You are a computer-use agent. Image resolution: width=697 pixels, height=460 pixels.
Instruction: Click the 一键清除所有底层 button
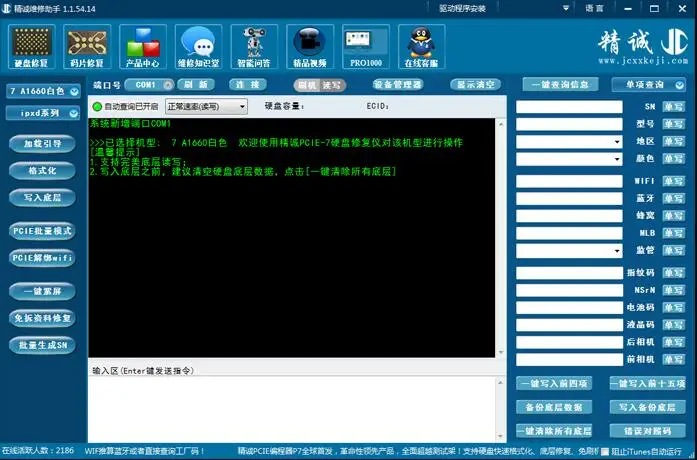(x=554, y=431)
